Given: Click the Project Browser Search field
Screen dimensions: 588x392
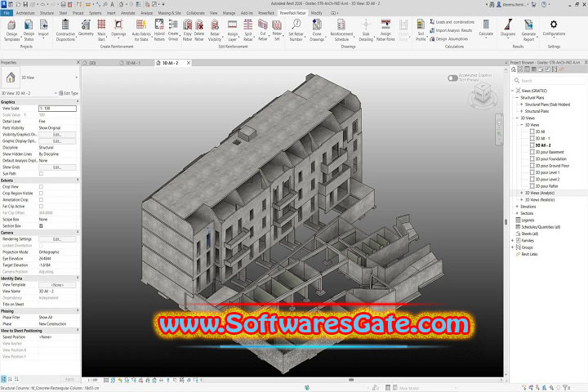Looking at the screenshot, I should point(550,81).
